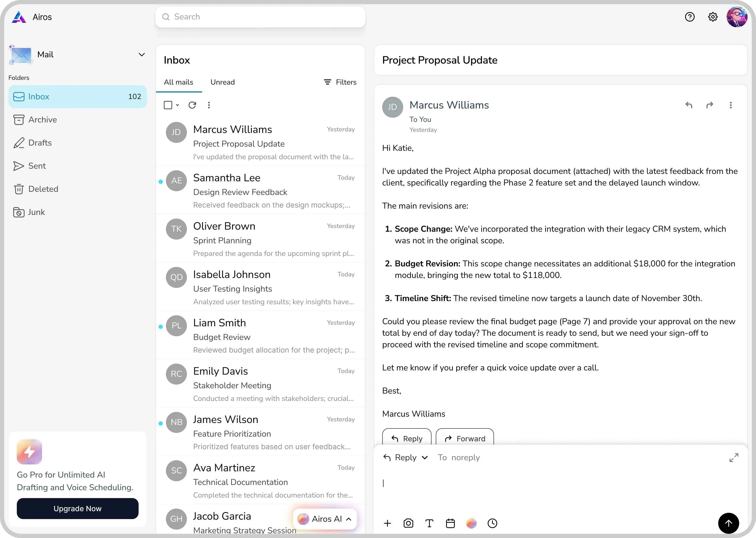756x538 pixels.
Task: Expand the Mail section chevron
Action: click(141, 55)
